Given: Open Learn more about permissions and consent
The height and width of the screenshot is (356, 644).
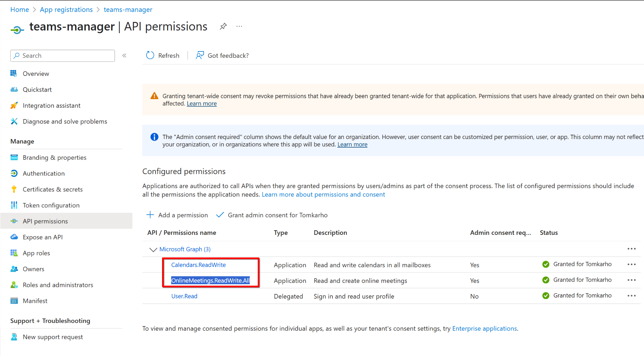Looking at the screenshot, I should [323, 194].
